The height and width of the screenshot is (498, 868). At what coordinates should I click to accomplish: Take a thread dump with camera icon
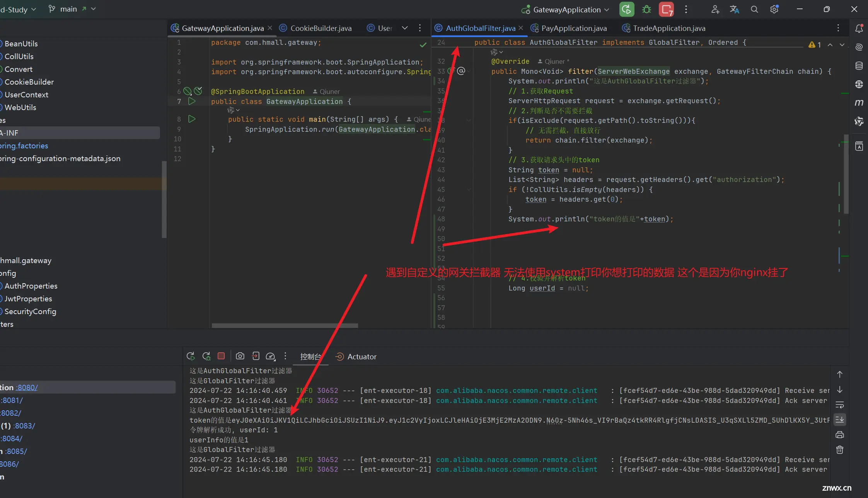[240, 356]
